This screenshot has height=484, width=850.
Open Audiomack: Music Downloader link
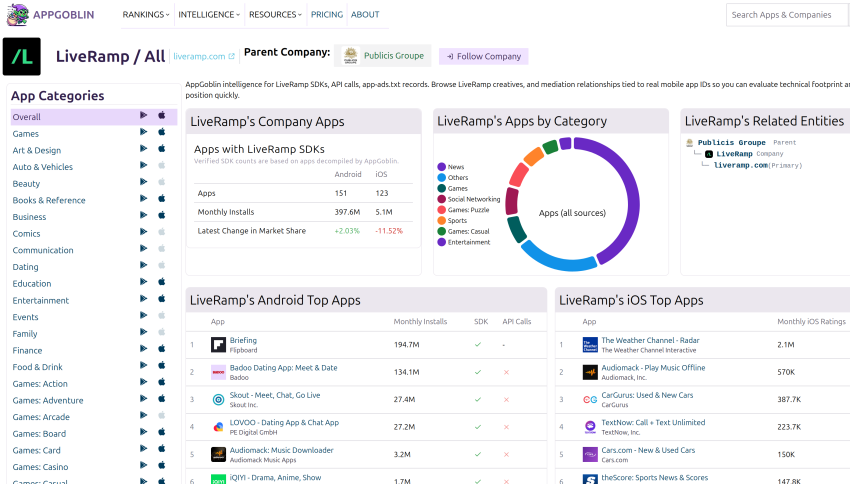coord(281,450)
